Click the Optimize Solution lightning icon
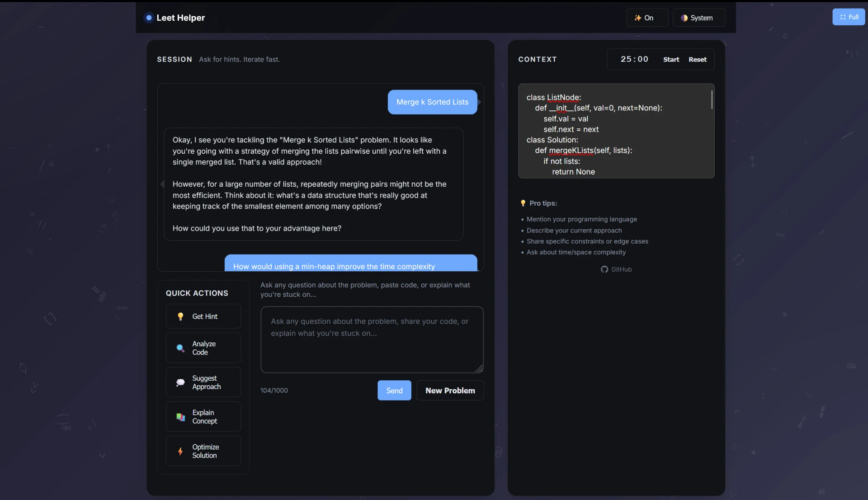 (x=180, y=451)
